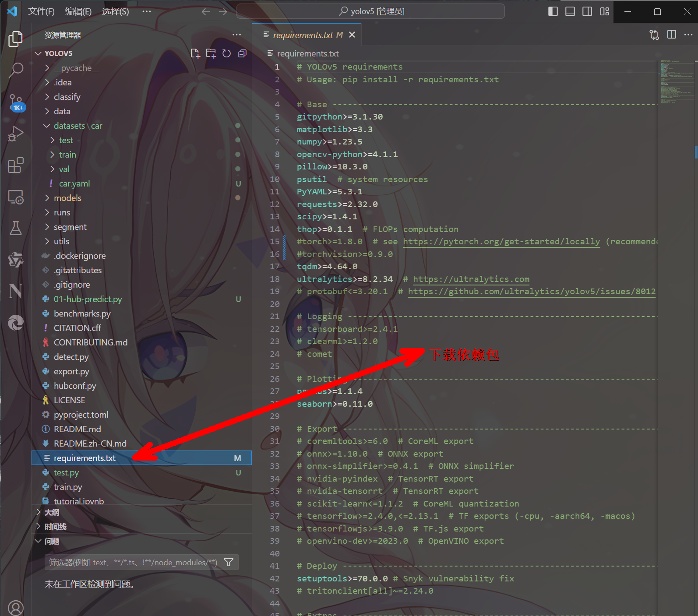The width and height of the screenshot is (698, 616).
Task: Toggle secondary side bar layout button
Action: point(587,11)
